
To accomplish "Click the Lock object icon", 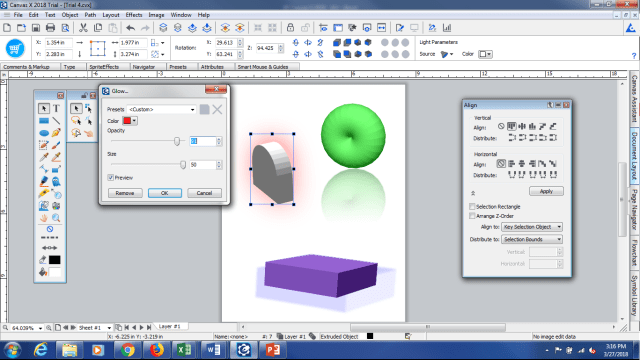I will (290, 28).
